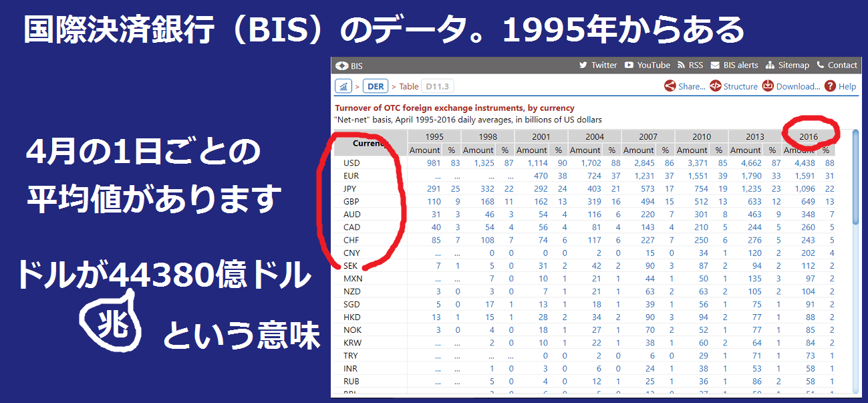This screenshot has width=868, height=403.
Task: Click the Download icon
Action: tap(768, 86)
